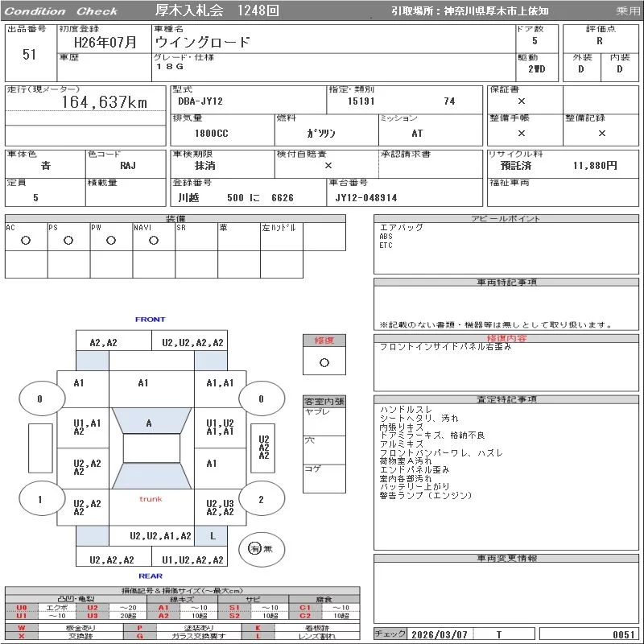The image size is (644, 644).
Task: Click the empty SR equipment cell
Action: (x=196, y=240)
